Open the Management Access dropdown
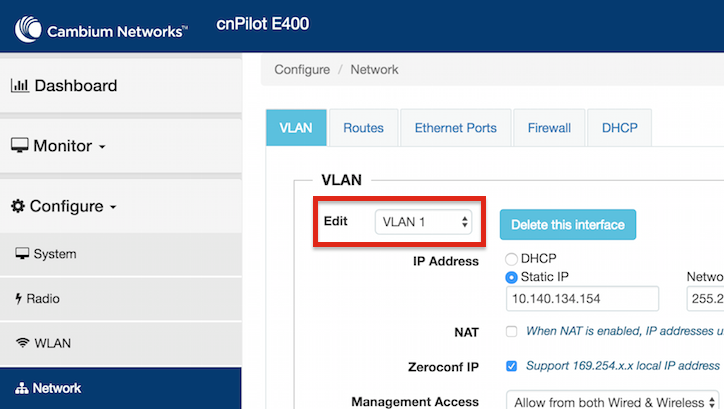The width and height of the screenshot is (724, 409). pyautogui.click(x=614, y=402)
